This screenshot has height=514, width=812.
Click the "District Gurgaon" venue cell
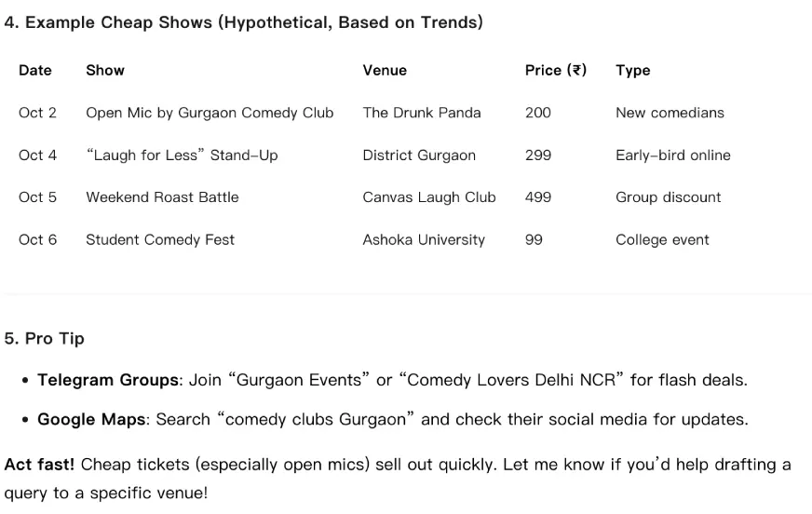(x=419, y=155)
